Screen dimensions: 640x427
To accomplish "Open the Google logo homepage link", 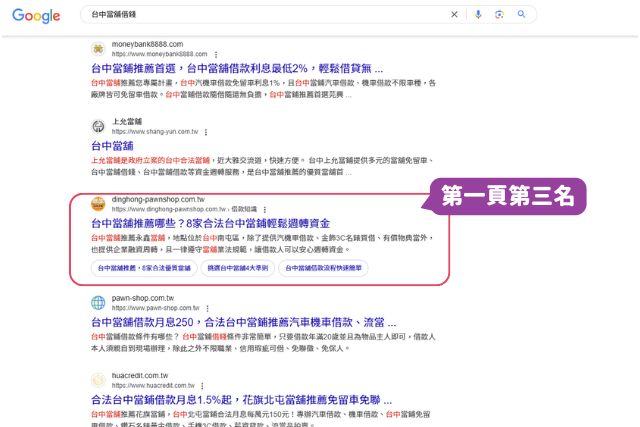I will click(x=36, y=16).
